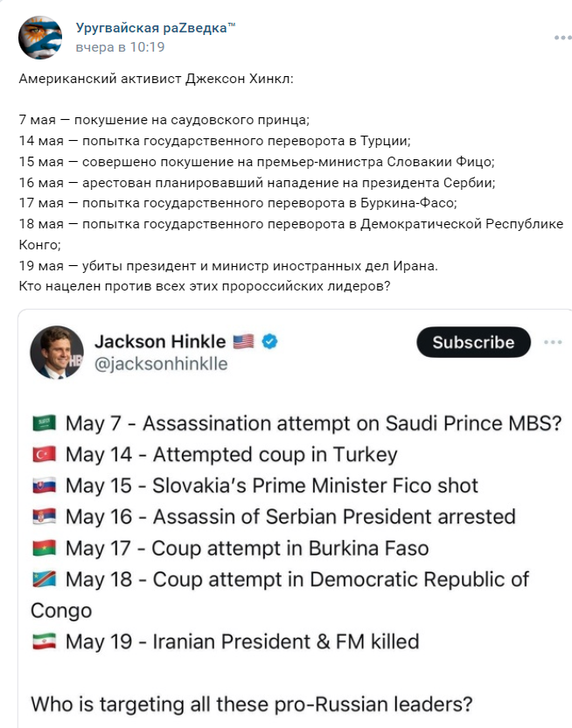Click the Iran flag on May 19 line
The height and width of the screenshot is (728, 572).
click(44, 641)
